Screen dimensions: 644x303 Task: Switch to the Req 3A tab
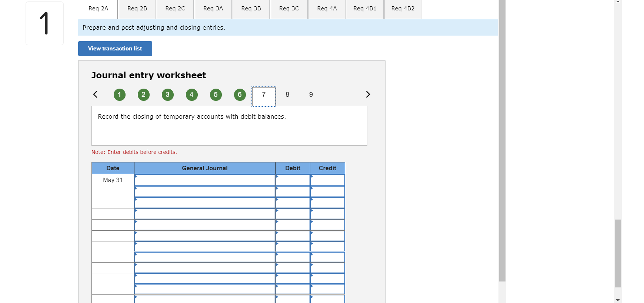(213, 9)
